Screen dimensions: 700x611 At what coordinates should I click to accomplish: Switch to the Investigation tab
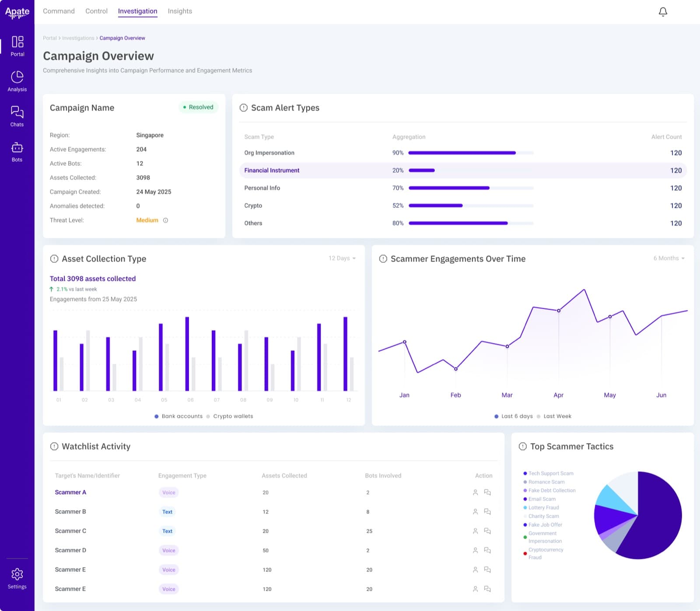point(137,11)
